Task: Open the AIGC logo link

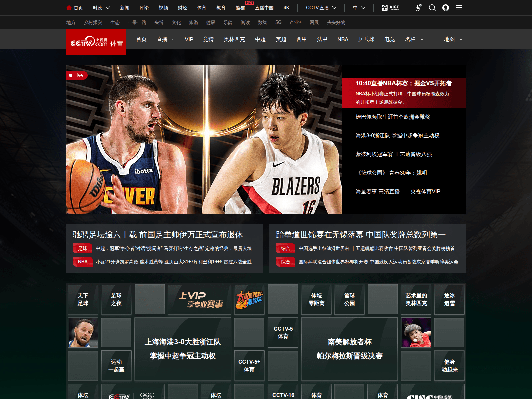Action: click(390, 8)
